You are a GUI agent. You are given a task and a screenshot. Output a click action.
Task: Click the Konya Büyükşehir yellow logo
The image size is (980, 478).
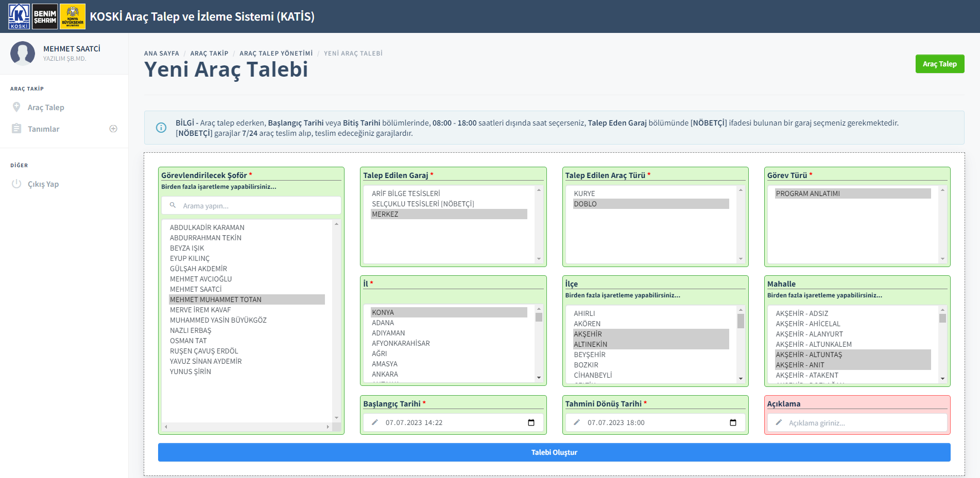click(73, 16)
